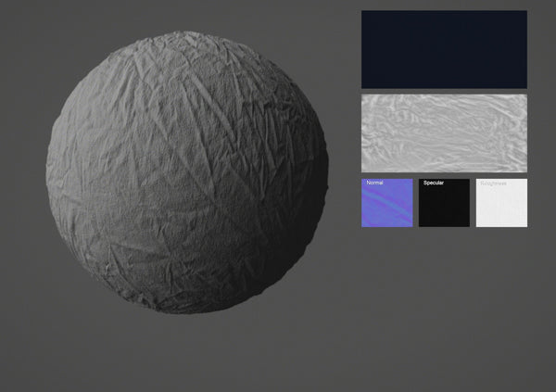This screenshot has width=556, height=392.
Task: Select the dark navy color swatch
Action: (444, 49)
